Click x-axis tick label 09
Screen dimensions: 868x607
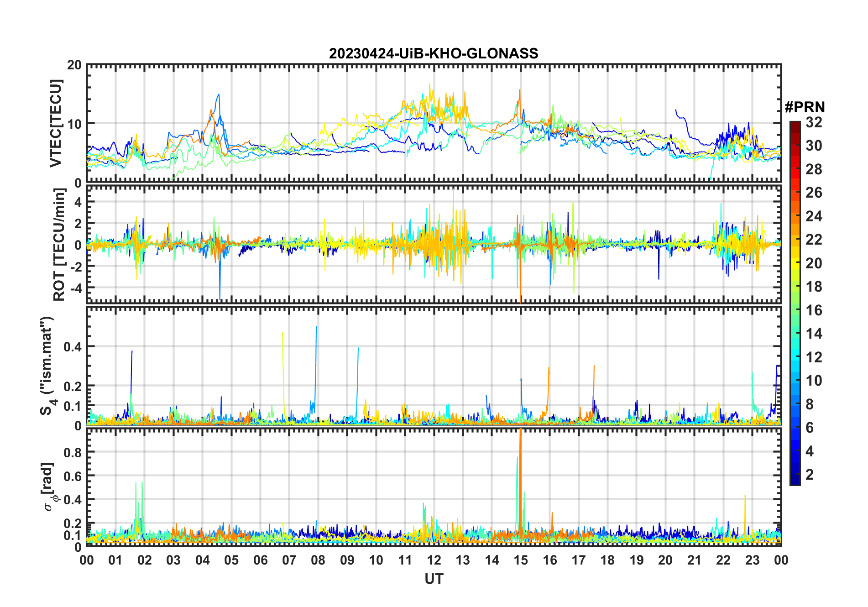pyautogui.click(x=347, y=560)
